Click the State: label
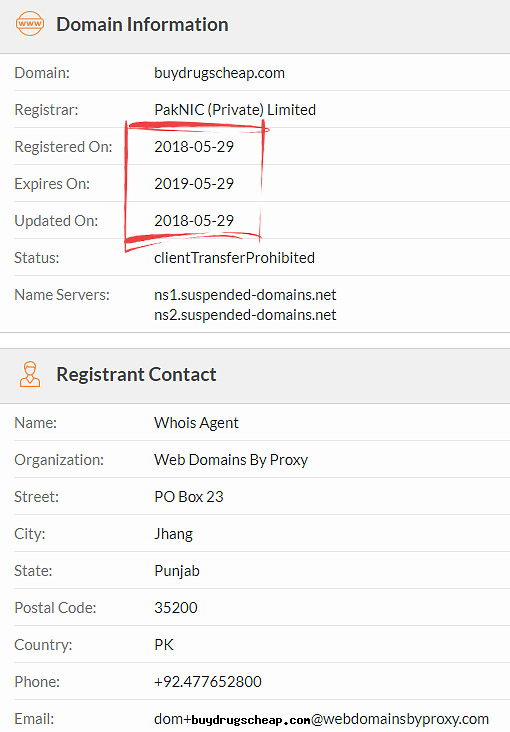The image size is (510, 732). tap(33, 570)
